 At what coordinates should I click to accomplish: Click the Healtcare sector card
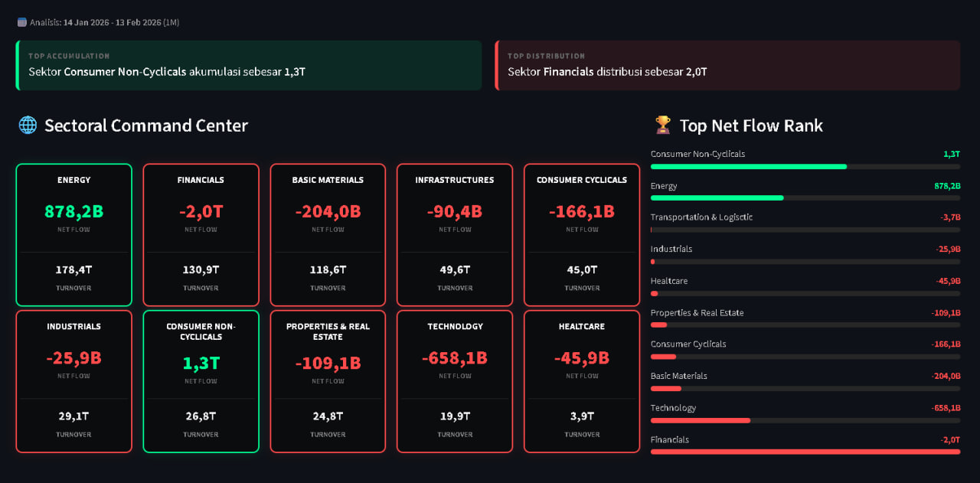click(x=582, y=381)
